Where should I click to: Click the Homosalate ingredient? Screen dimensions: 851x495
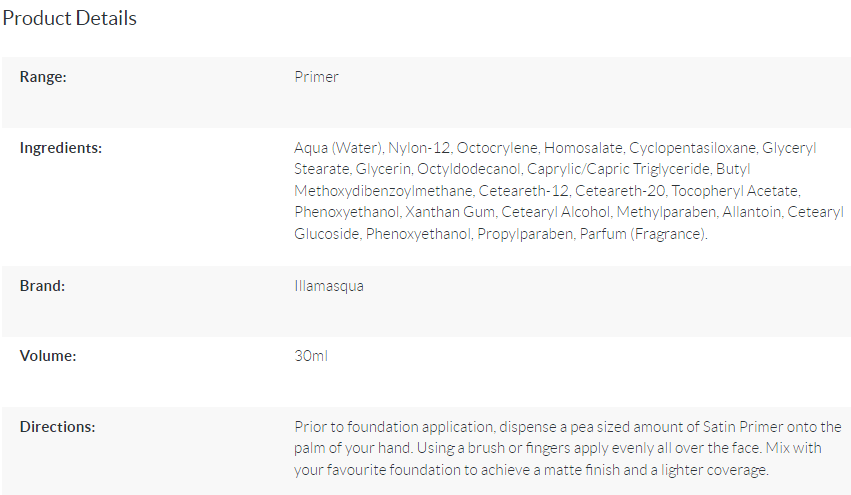583,148
